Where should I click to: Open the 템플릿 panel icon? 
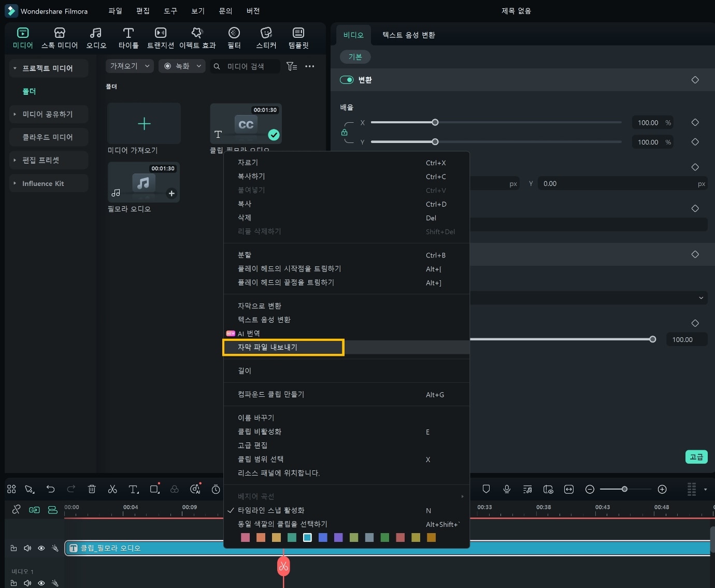tap(298, 33)
